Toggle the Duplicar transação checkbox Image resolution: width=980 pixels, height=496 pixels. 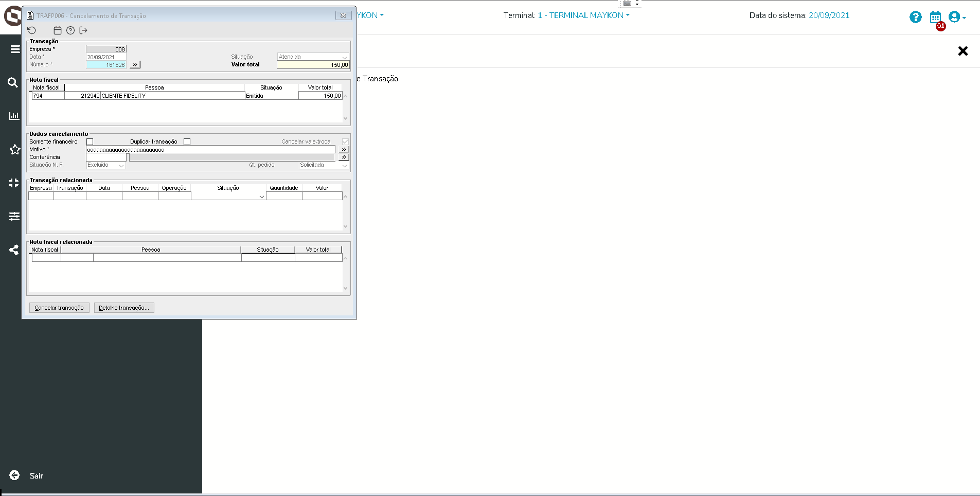(x=187, y=141)
